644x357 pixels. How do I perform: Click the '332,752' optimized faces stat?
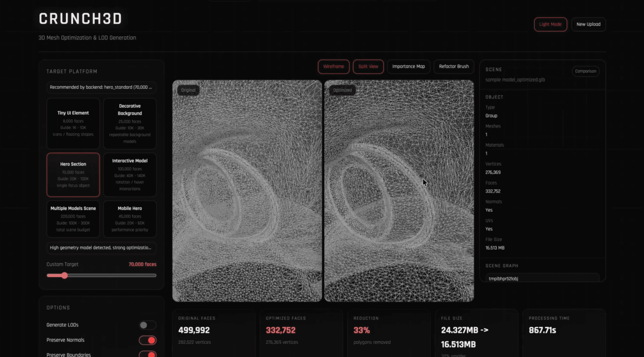(280, 330)
